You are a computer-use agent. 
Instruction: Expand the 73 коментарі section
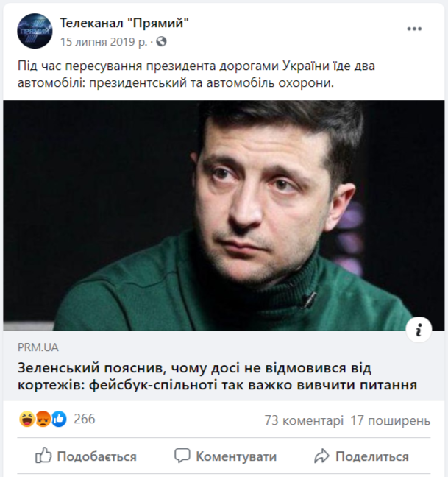click(304, 420)
